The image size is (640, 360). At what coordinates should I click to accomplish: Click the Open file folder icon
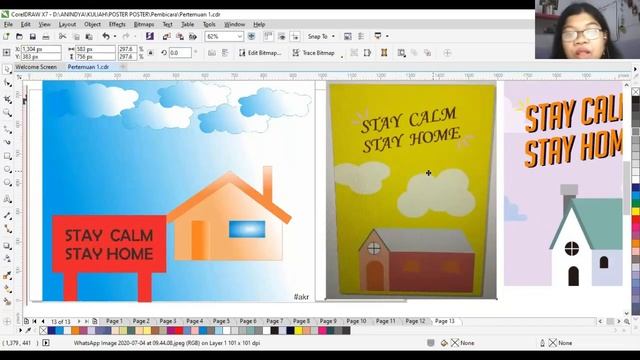click(x=19, y=36)
